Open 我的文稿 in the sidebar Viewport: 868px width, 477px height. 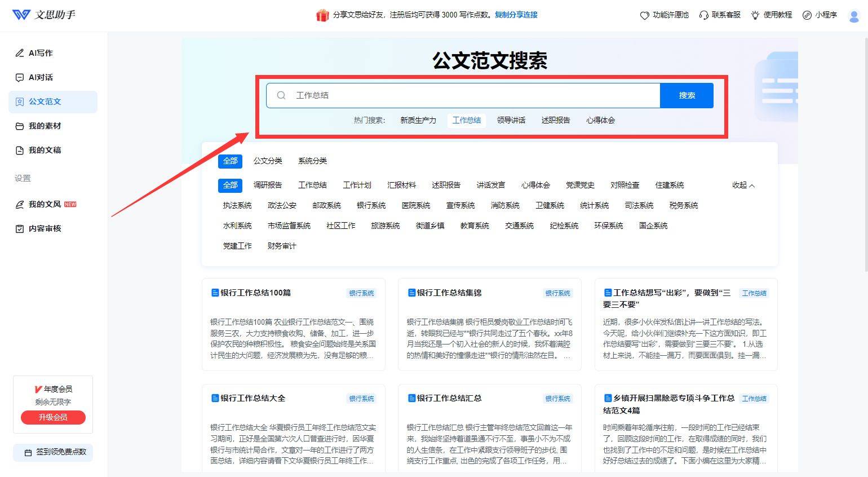pos(41,149)
